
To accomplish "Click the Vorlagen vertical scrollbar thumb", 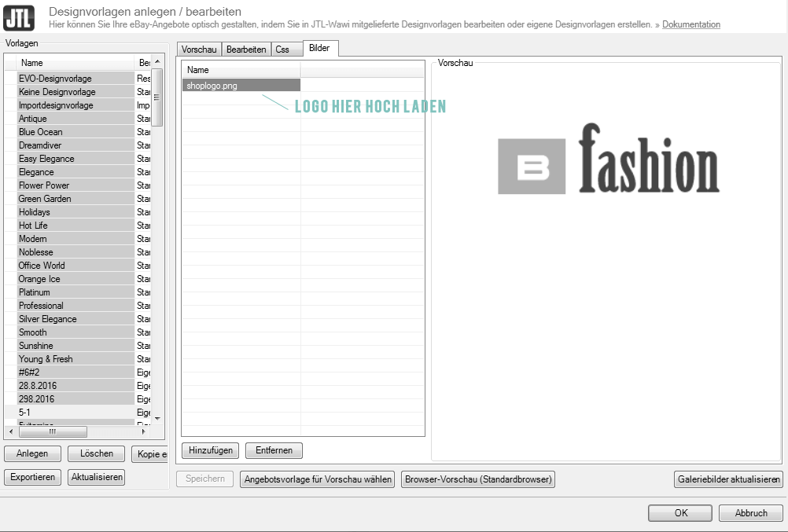I will (x=157, y=97).
